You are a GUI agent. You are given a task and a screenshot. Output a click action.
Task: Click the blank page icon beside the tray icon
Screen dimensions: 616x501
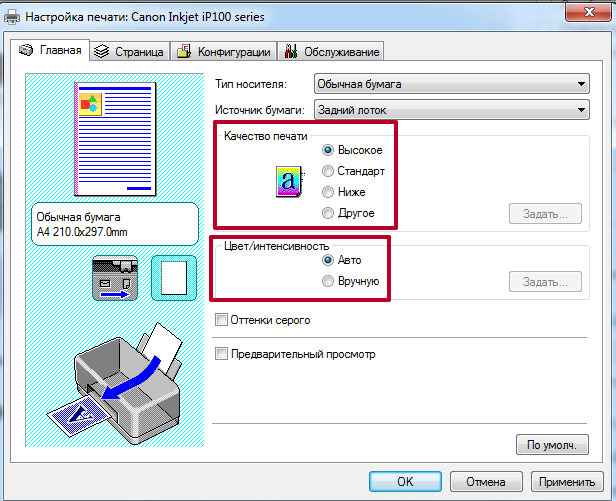tap(168, 277)
